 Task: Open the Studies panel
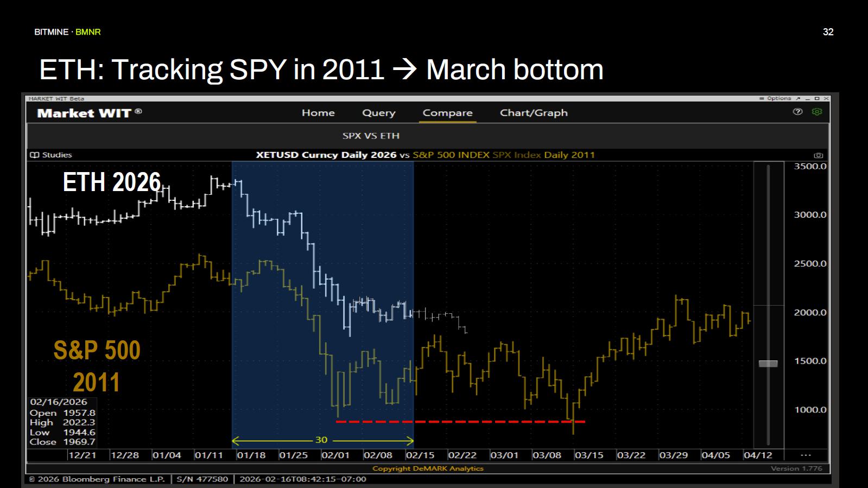[x=56, y=155]
